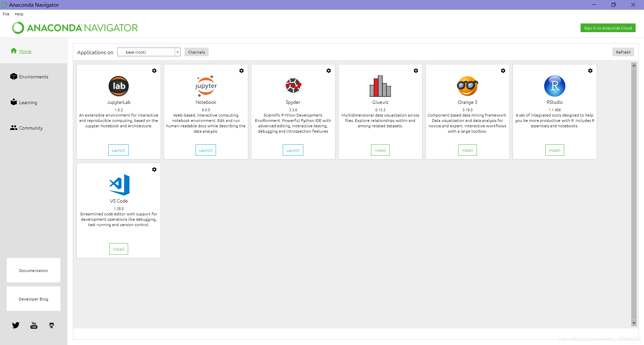The image size is (644, 345).
Task: Open the Twitter link icon
Action: [x=16, y=325]
